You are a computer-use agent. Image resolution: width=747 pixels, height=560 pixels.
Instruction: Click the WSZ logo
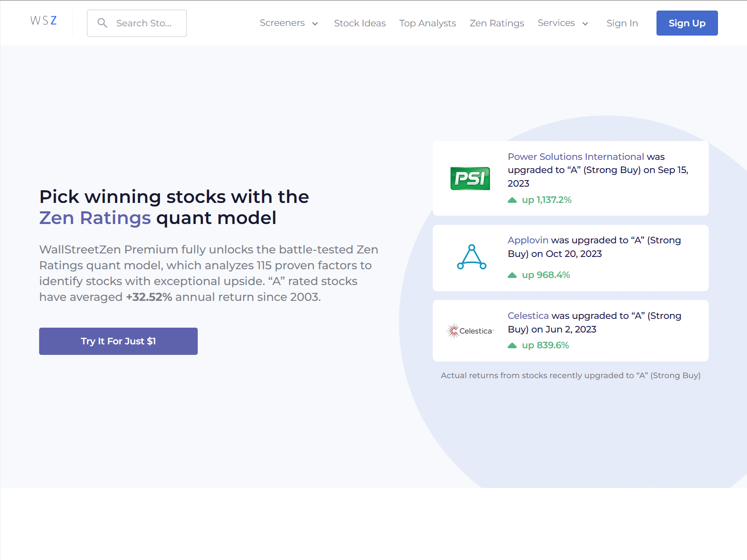(43, 20)
